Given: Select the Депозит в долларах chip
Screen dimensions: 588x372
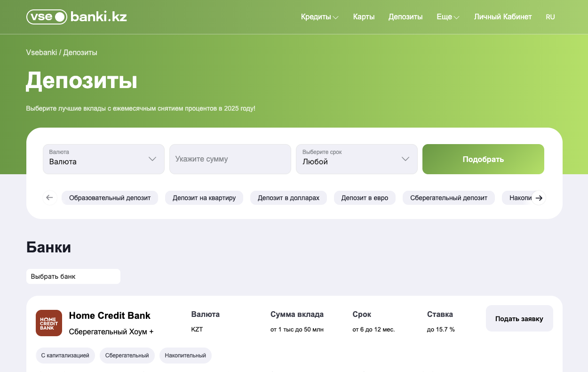Looking at the screenshot, I should coord(288,198).
